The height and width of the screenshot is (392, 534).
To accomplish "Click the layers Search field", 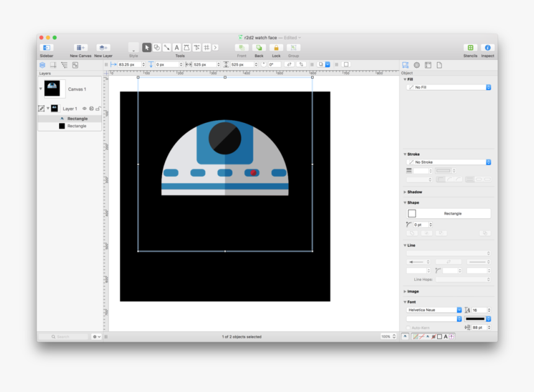I will click(64, 337).
